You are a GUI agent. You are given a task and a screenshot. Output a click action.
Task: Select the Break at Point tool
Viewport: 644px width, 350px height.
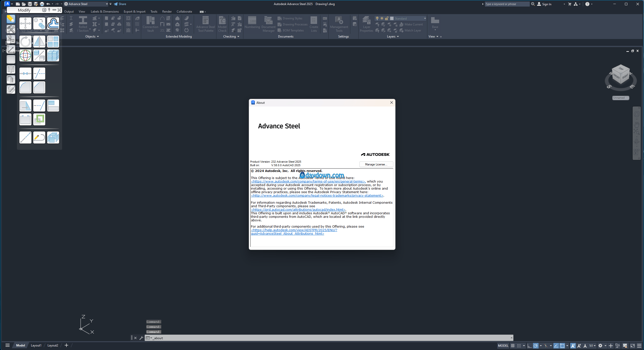tap(25, 74)
